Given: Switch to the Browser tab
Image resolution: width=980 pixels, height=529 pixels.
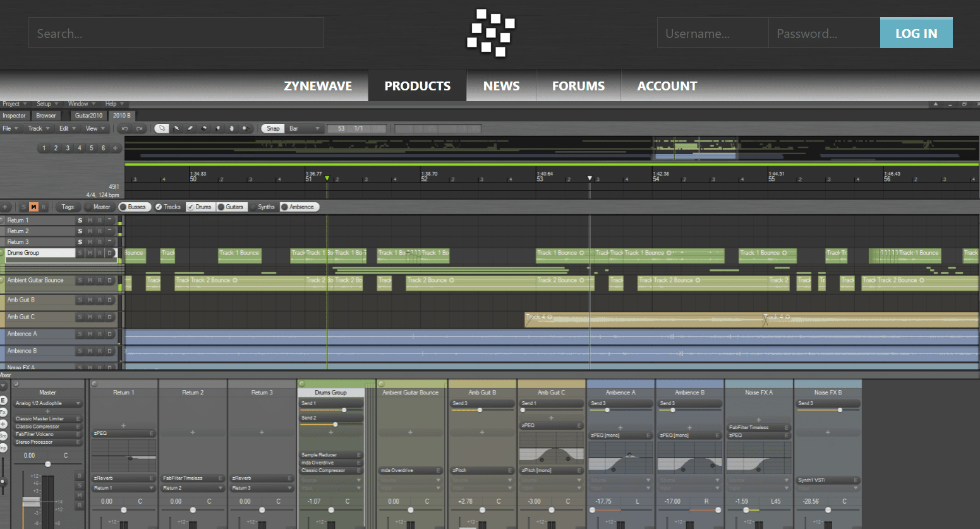Looking at the screenshot, I should point(45,116).
